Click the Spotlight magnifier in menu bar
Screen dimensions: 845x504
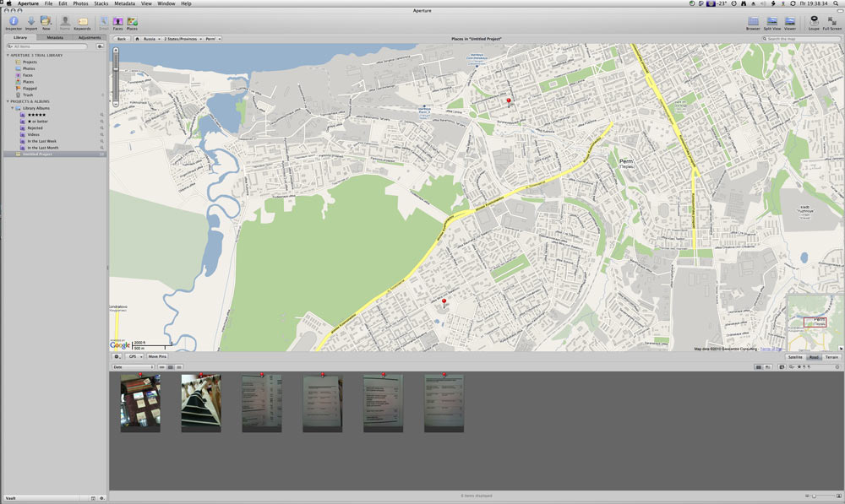pyautogui.click(x=836, y=3)
